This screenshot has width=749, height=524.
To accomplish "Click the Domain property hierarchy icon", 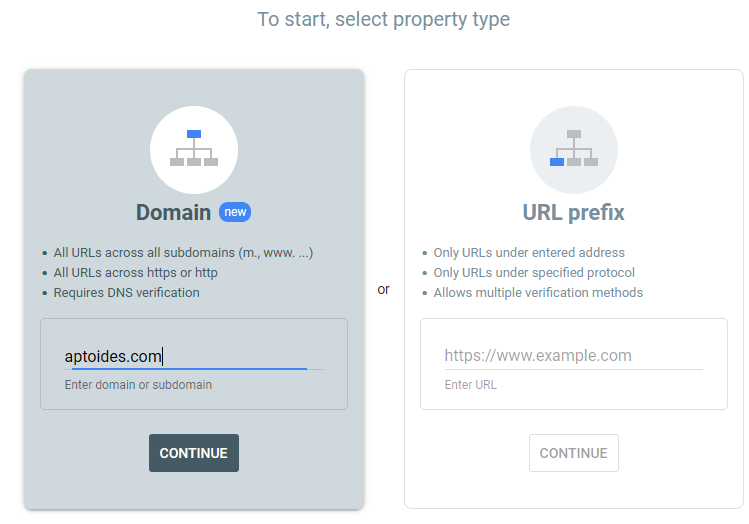I will 194,148.
